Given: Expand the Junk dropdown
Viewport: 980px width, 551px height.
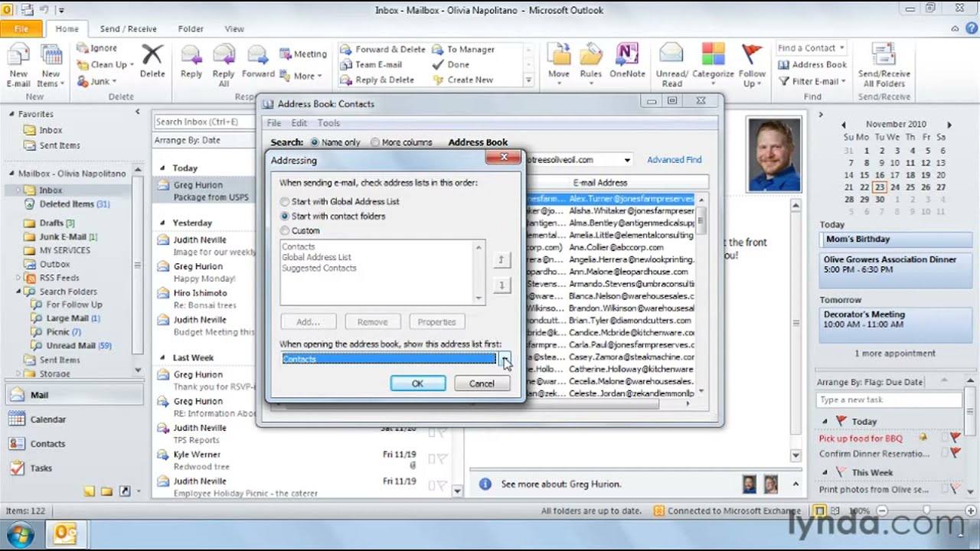Looking at the screenshot, I should point(115,81).
